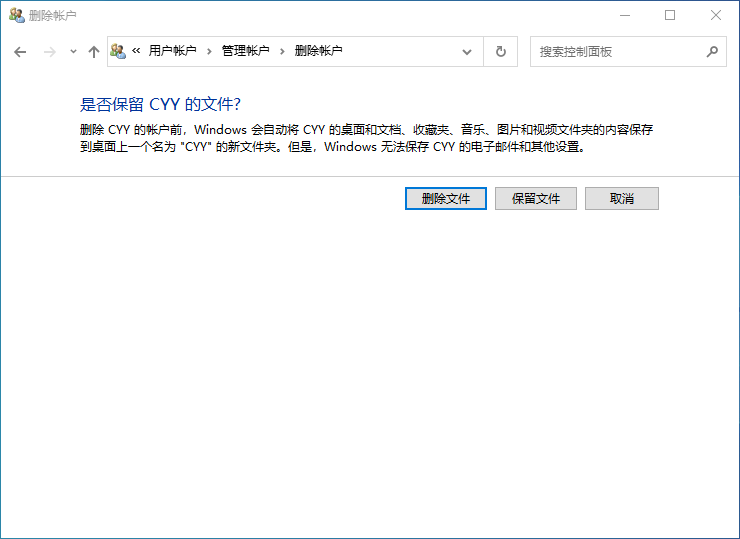Choose the 保留文件 button
The width and height of the screenshot is (740, 539).
pyautogui.click(x=536, y=198)
